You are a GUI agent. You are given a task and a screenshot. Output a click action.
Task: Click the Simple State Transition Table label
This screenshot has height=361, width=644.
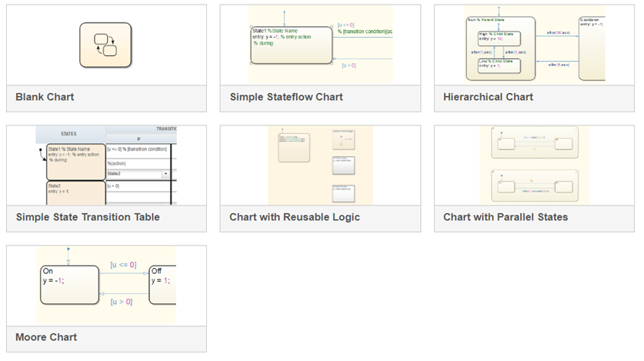click(88, 217)
